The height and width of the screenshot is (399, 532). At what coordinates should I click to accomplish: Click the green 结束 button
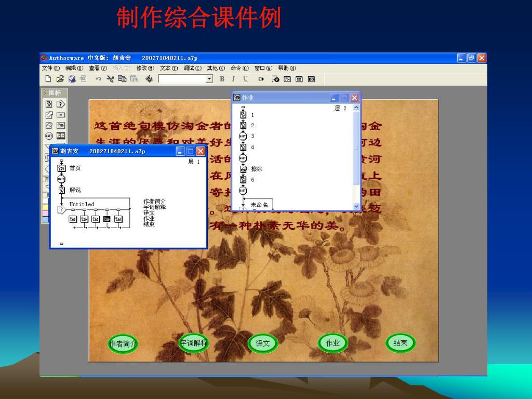click(401, 343)
